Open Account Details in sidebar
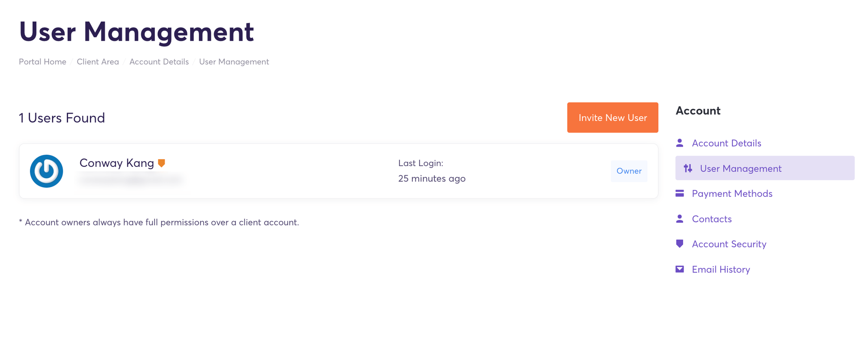This screenshot has width=868, height=339. tap(727, 143)
